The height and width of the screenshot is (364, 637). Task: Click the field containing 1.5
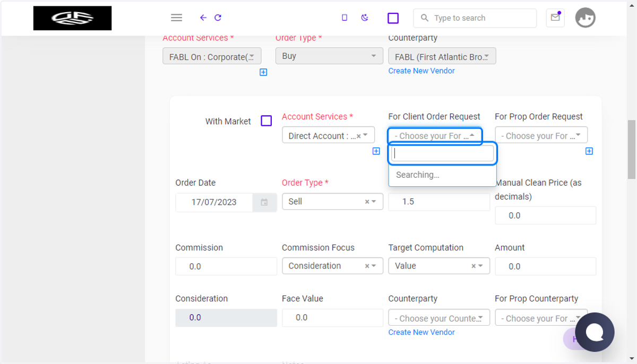tap(439, 202)
